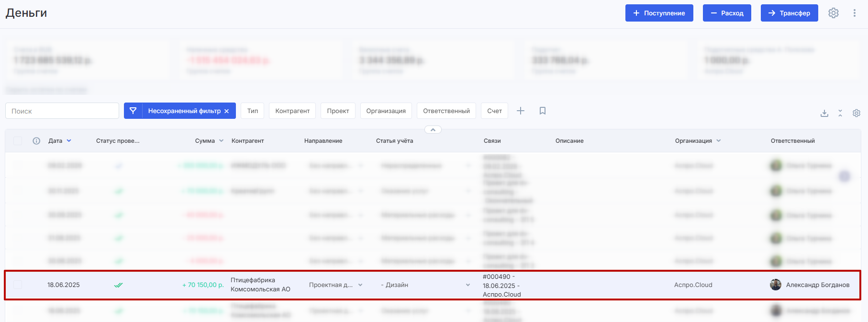Click the Поступление button
The height and width of the screenshot is (322, 868).
click(659, 13)
